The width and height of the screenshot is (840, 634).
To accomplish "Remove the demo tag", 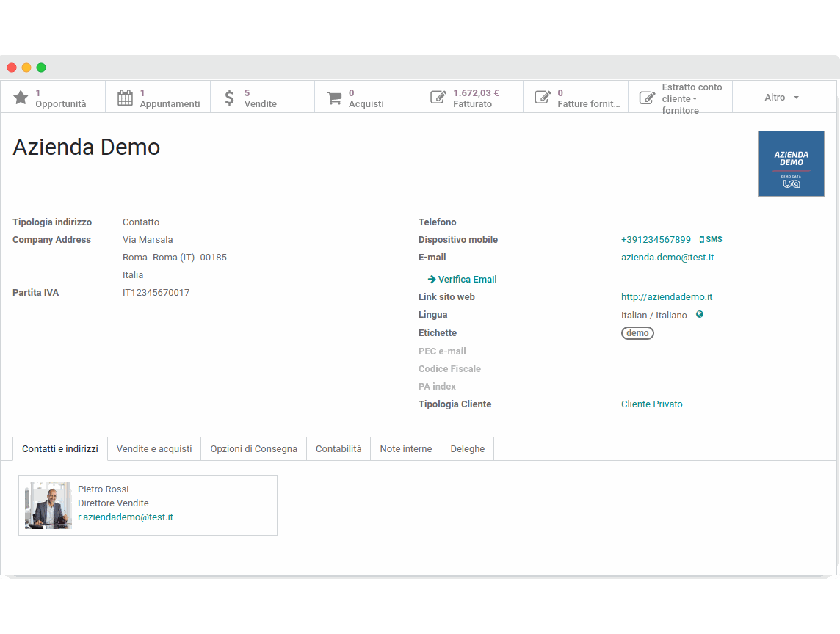I will tap(637, 332).
